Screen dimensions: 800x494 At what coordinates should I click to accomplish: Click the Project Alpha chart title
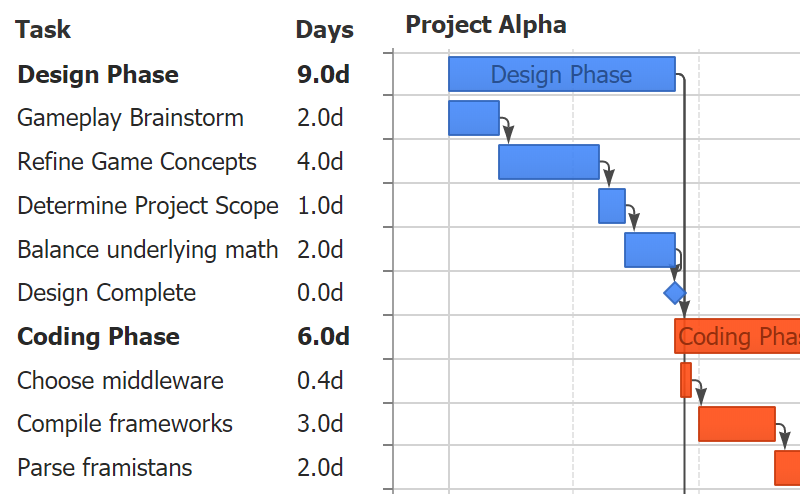486,25
